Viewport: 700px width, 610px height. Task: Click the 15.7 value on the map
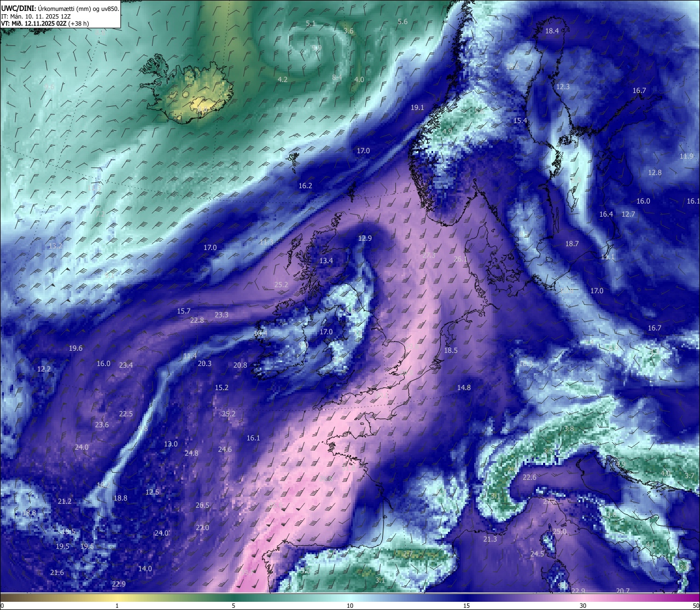(184, 311)
